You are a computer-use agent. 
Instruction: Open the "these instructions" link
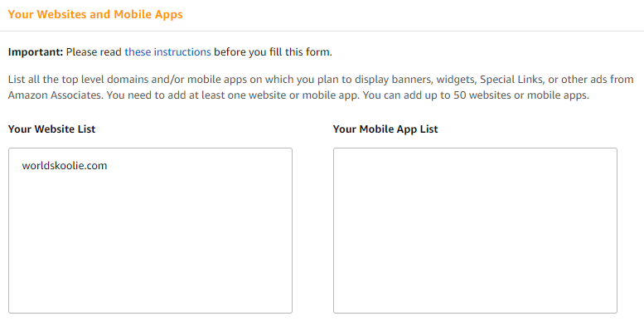click(x=167, y=52)
